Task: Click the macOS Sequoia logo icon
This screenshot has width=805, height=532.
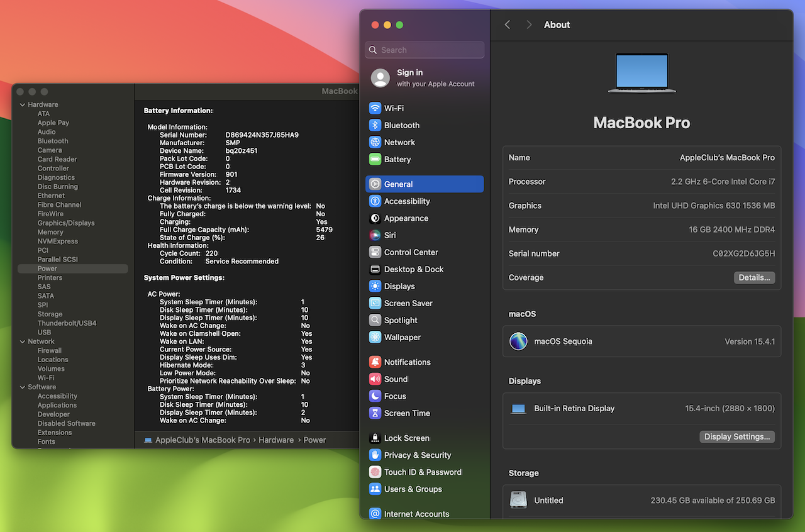Action: click(518, 341)
